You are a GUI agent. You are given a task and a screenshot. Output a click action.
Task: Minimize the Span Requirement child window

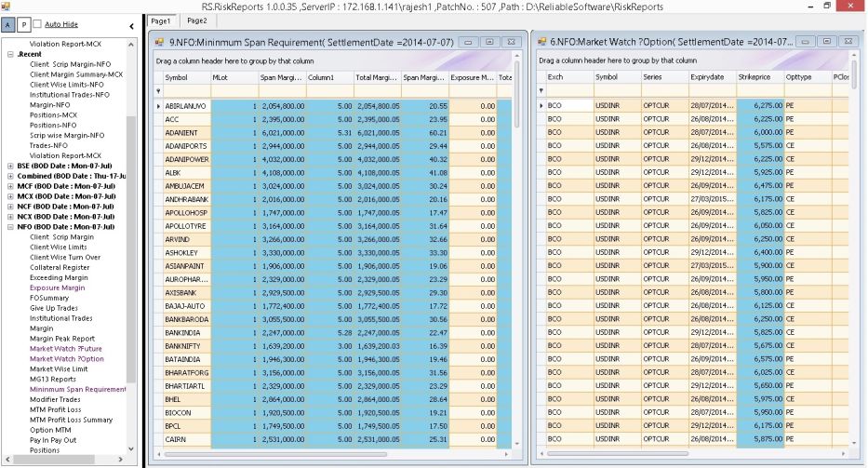coord(468,42)
